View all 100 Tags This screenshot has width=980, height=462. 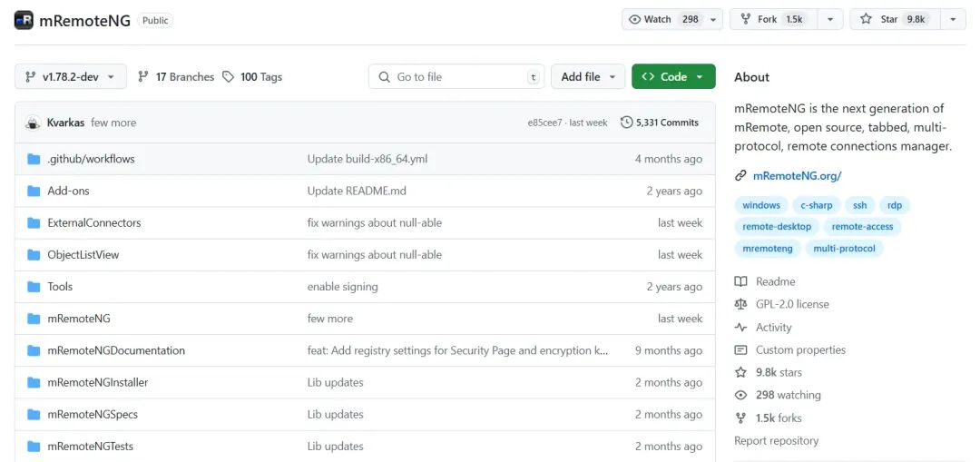(252, 77)
